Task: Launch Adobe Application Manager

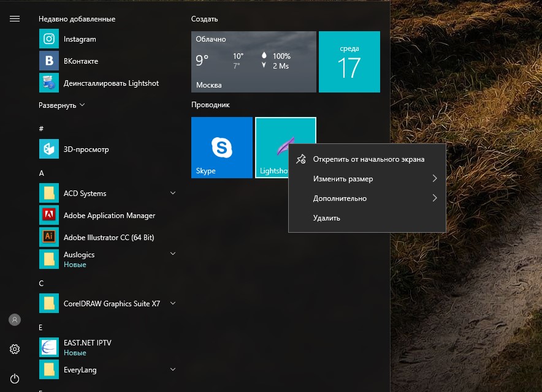Action: click(109, 216)
